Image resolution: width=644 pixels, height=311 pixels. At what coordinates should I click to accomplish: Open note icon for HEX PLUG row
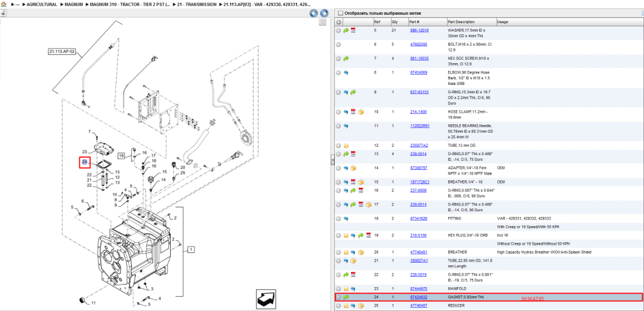346,236
